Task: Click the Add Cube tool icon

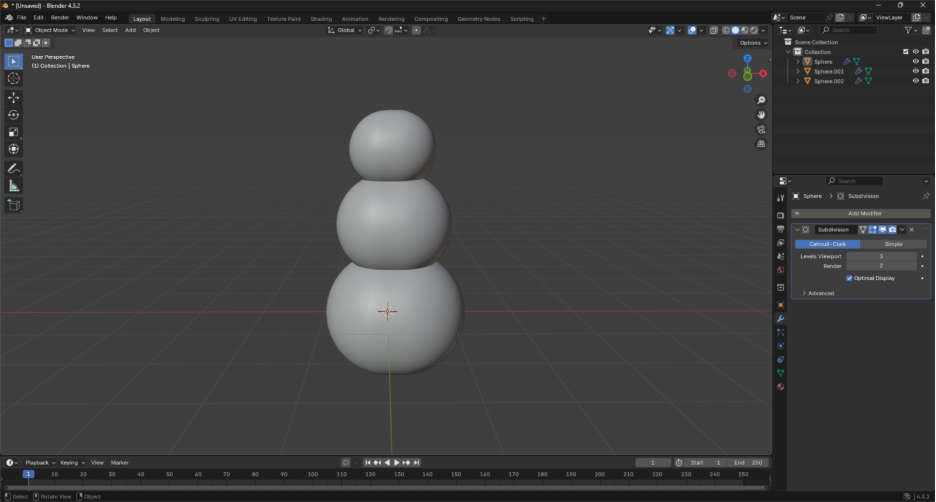Action: pos(13,205)
